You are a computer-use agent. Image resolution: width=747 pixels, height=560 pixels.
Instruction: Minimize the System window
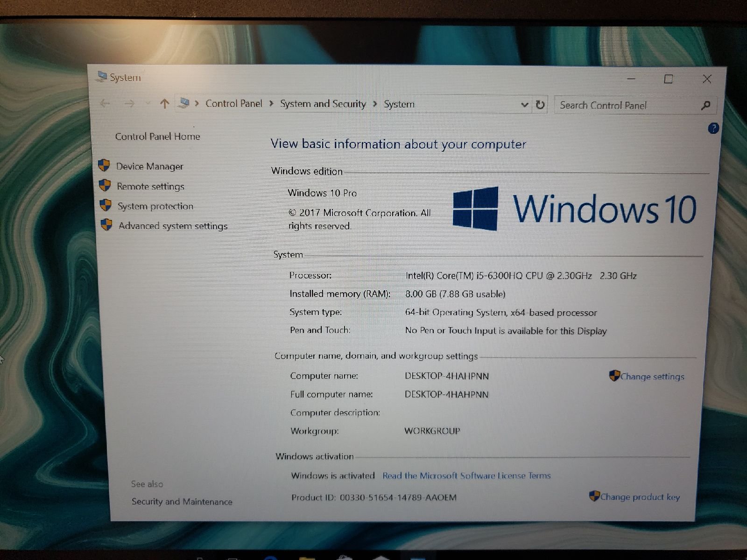pos(631,79)
